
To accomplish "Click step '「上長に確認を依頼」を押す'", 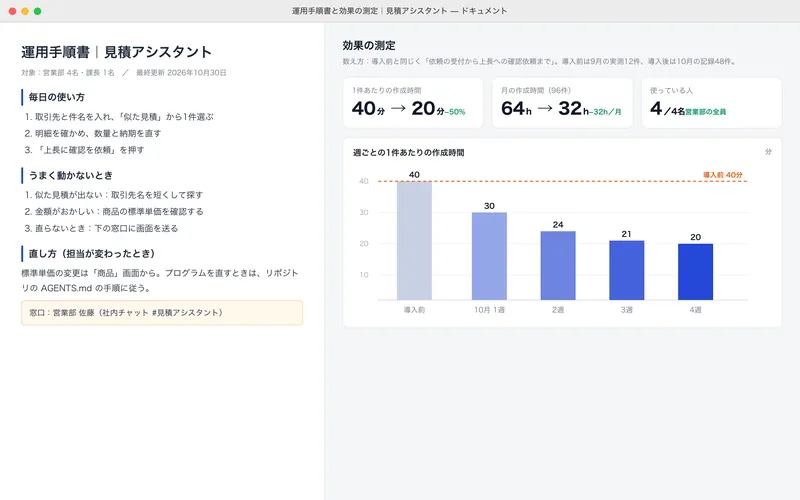I will pos(84,150).
